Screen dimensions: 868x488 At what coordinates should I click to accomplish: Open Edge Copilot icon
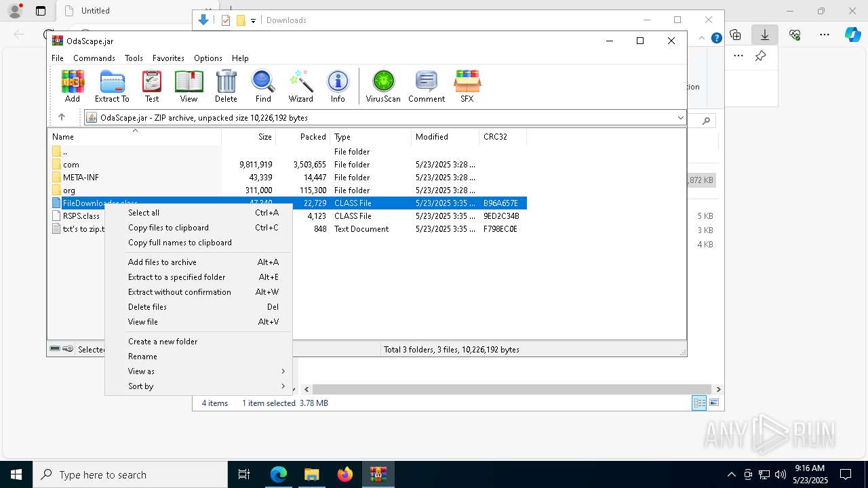852,35
